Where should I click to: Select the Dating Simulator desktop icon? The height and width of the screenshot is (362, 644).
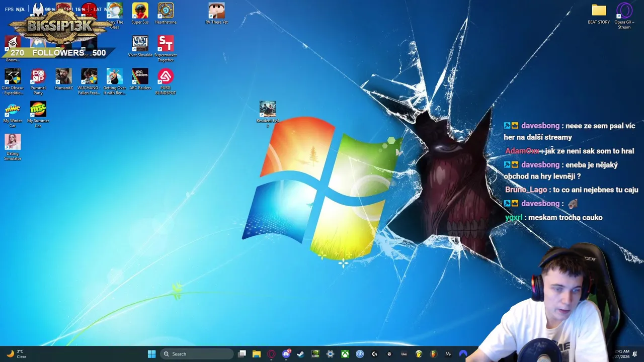(x=13, y=147)
